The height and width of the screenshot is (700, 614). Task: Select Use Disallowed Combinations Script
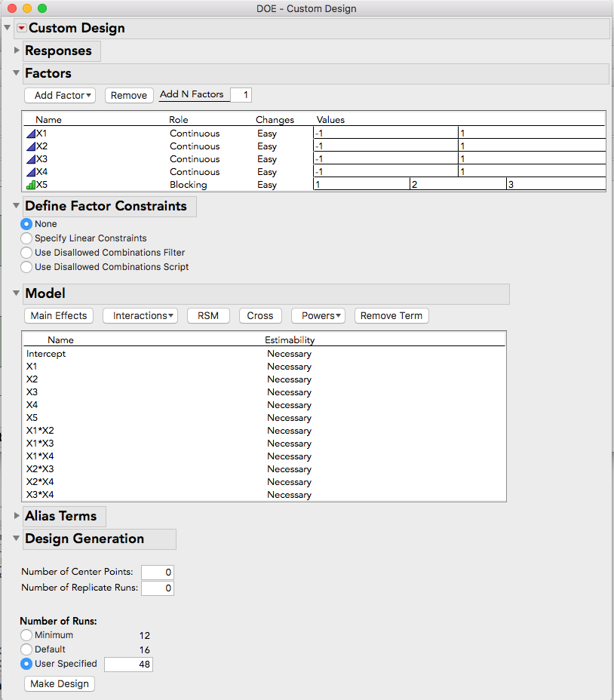click(x=26, y=267)
